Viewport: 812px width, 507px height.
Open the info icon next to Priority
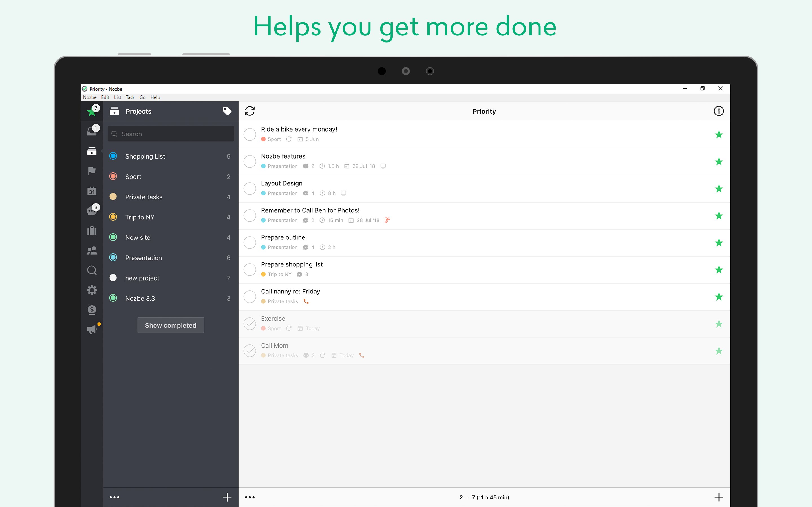[x=718, y=111]
